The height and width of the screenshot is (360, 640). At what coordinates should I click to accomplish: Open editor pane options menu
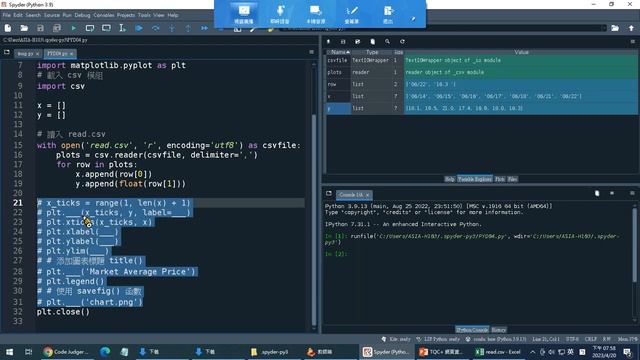point(312,52)
